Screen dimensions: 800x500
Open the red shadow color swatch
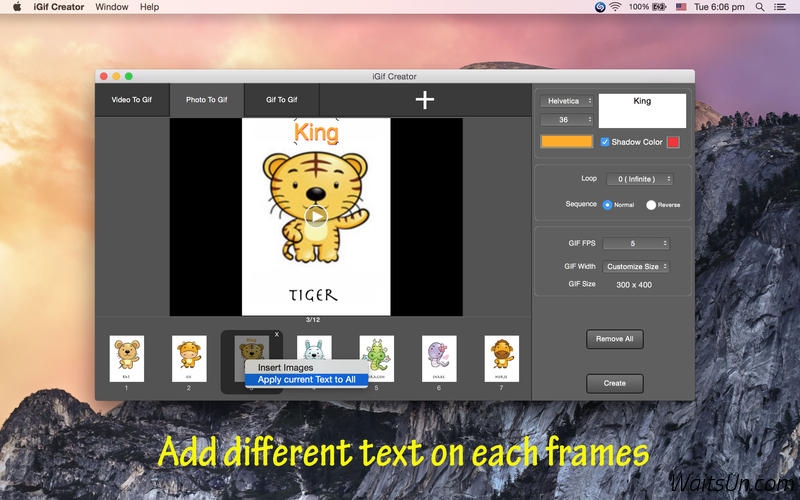click(673, 142)
